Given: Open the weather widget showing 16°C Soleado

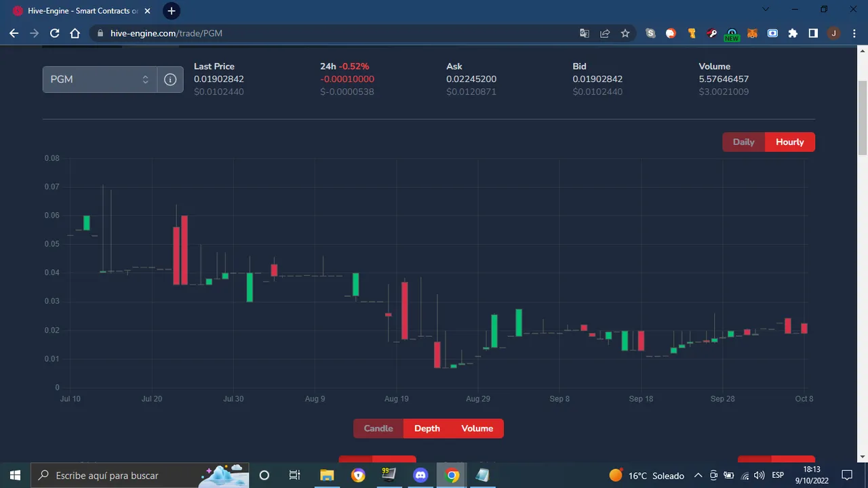Looking at the screenshot, I should 646,475.
